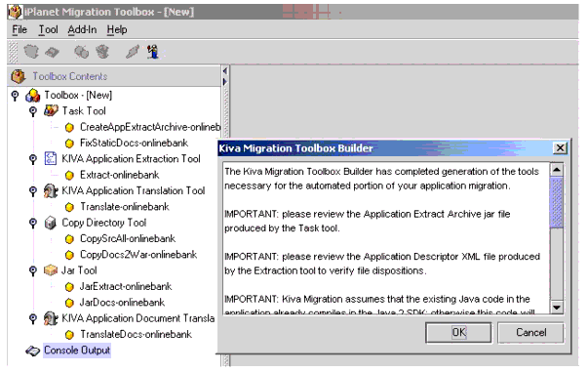Click the yellow icon beside Extract-onlinebank

click(69, 176)
